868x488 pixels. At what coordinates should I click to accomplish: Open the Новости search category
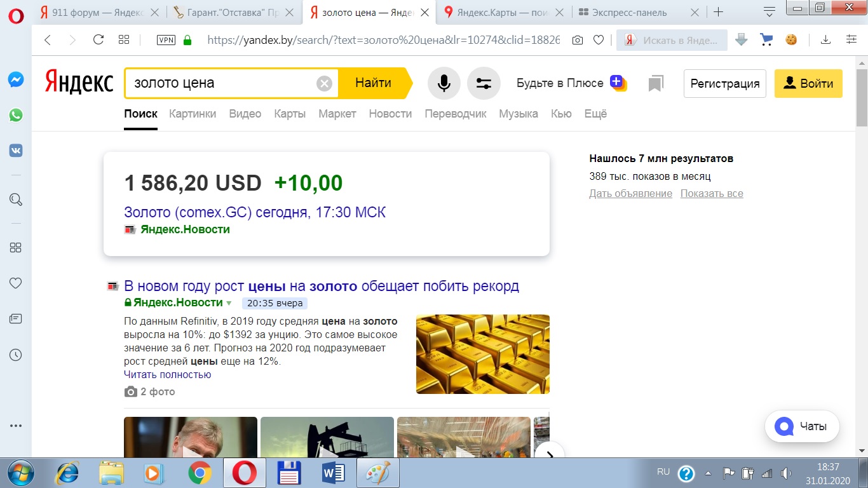(390, 114)
